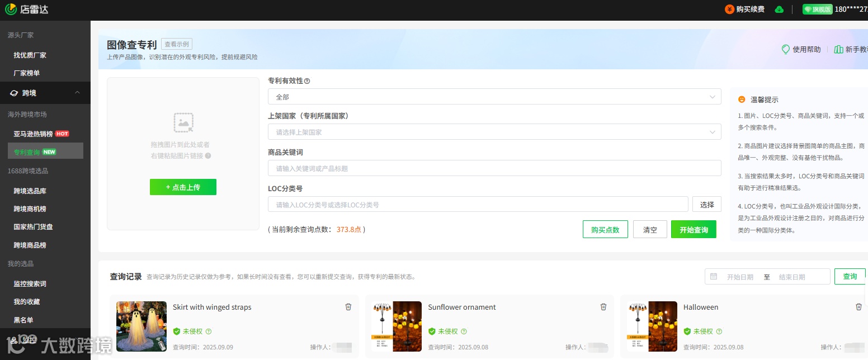Click help icon next to Halloween 未侵权
Image resolution: width=868 pixels, height=360 pixels.
[719, 331]
